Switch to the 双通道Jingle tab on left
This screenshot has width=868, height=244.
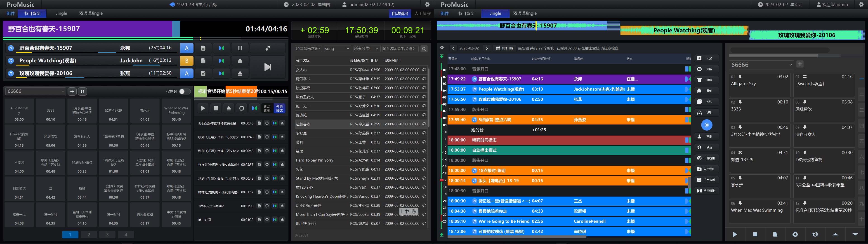(x=91, y=14)
